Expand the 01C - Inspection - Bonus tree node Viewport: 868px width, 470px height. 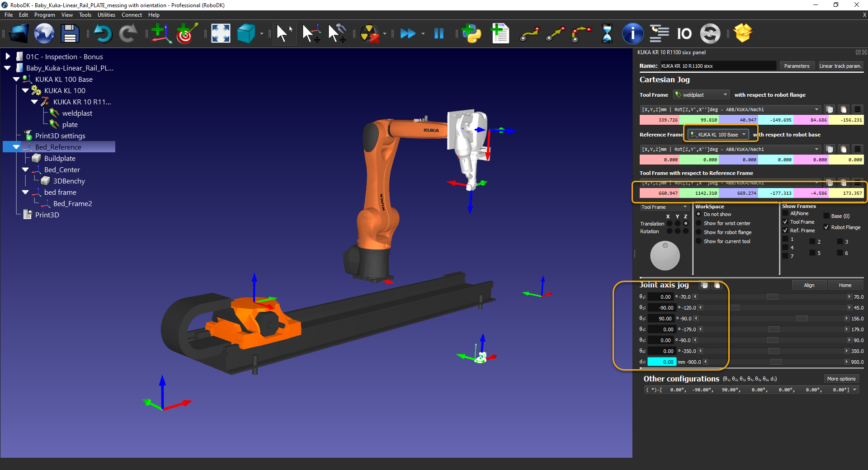pyautogui.click(x=8, y=56)
